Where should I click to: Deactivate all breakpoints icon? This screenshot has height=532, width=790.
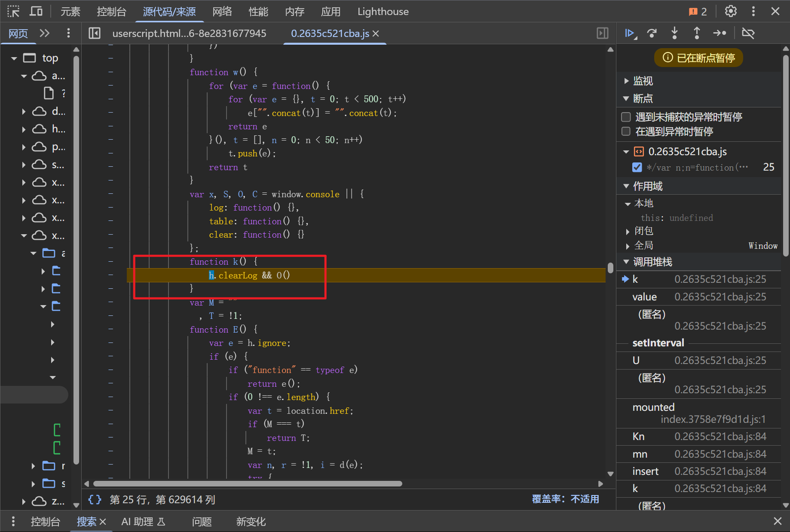click(x=748, y=33)
